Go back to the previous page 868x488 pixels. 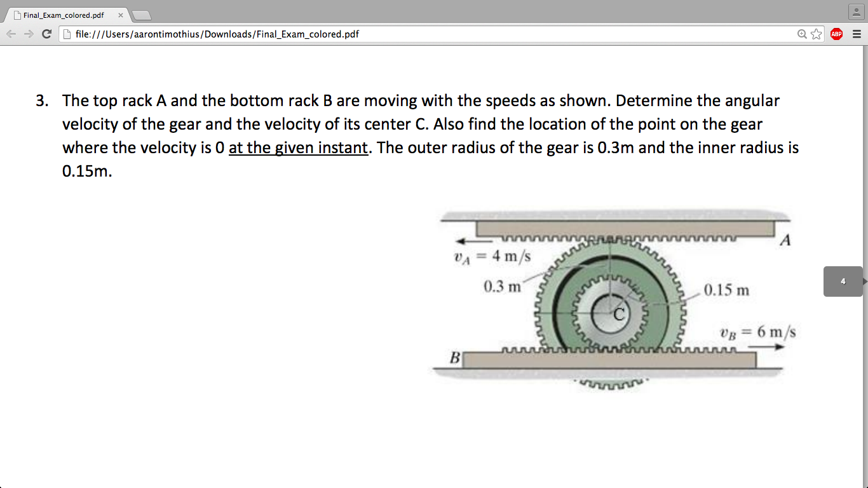coord(10,34)
